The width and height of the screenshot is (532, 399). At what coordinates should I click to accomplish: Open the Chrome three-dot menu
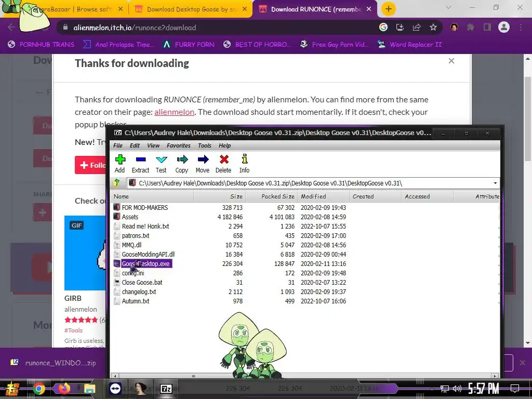point(521,28)
